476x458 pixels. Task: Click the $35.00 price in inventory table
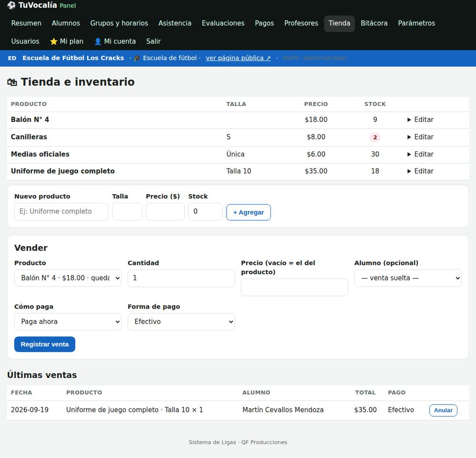click(316, 171)
